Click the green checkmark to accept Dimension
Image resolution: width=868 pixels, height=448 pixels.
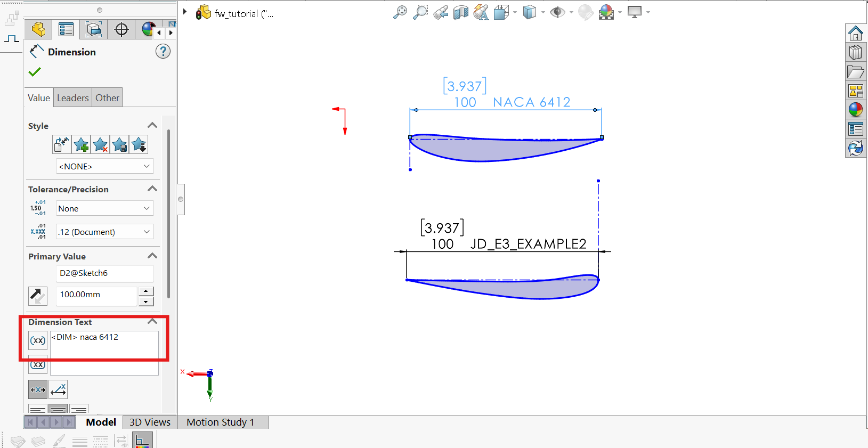tap(35, 72)
